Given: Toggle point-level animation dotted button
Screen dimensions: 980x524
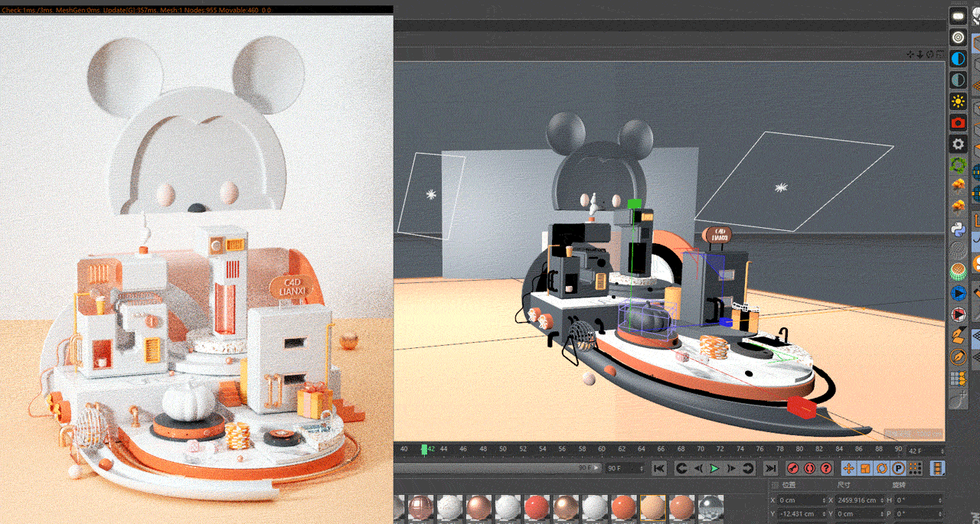Looking at the screenshot, I should [x=916, y=468].
